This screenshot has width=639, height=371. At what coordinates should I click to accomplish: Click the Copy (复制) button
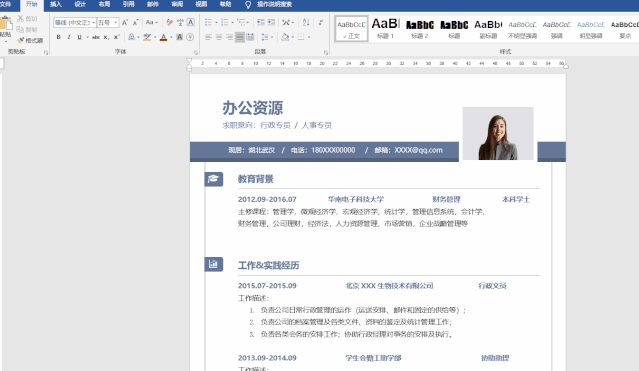[27, 30]
